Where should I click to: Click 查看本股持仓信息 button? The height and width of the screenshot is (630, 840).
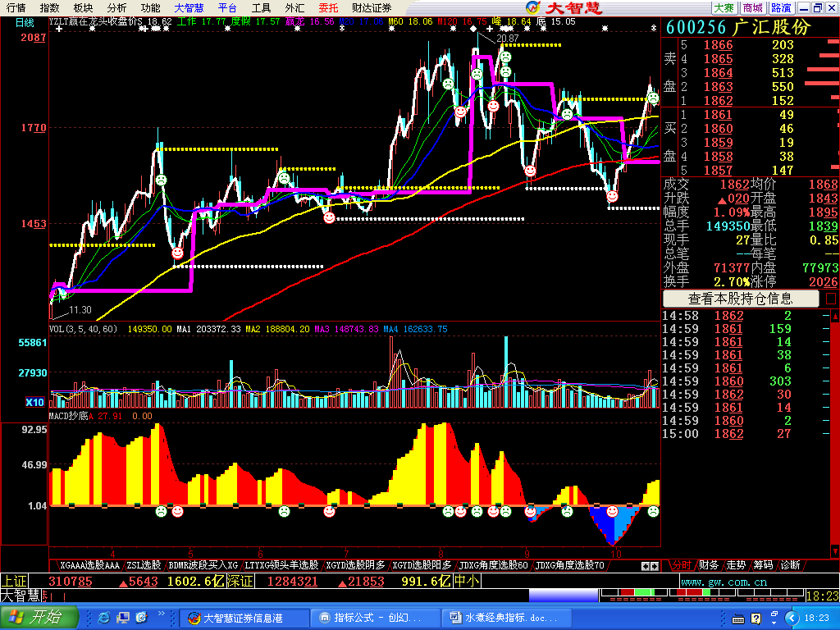coord(741,299)
